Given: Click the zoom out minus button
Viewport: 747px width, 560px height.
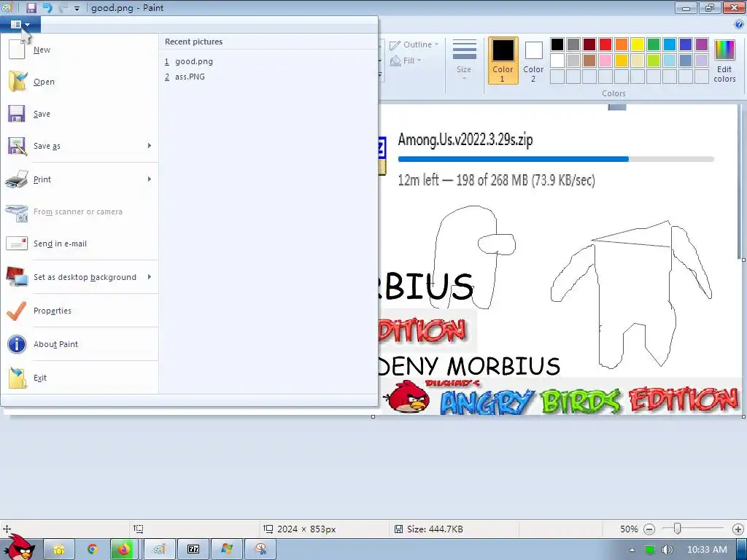Looking at the screenshot, I should [649, 529].
